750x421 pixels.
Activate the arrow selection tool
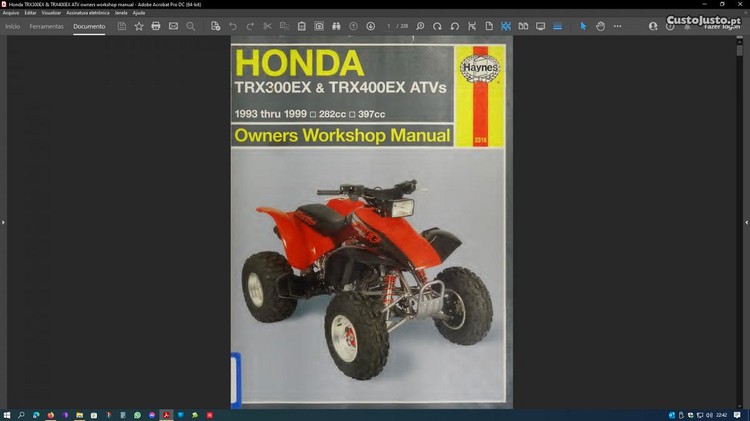pos(584,26)
